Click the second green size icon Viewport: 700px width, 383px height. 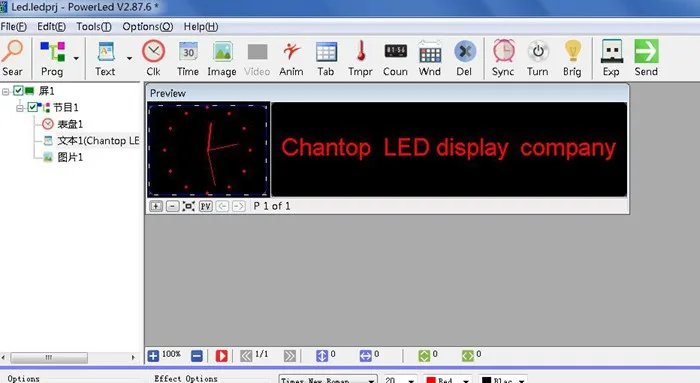(467, 356)
